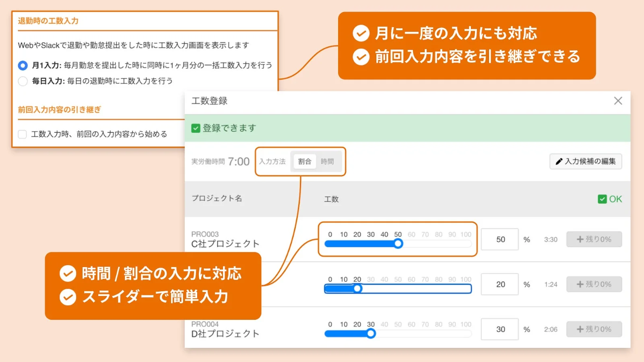Switch 入力方法 to 時間
Screen dimensions: 644x362
[x=328, y=161]
